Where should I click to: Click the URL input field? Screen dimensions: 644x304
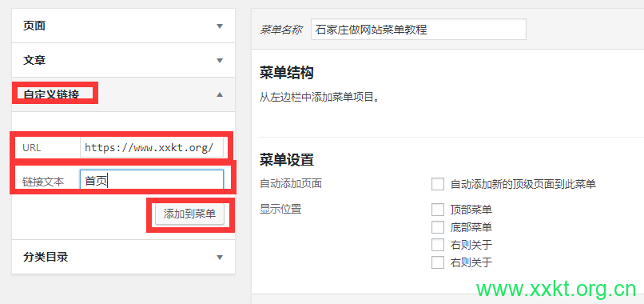[x=152, y=148]
